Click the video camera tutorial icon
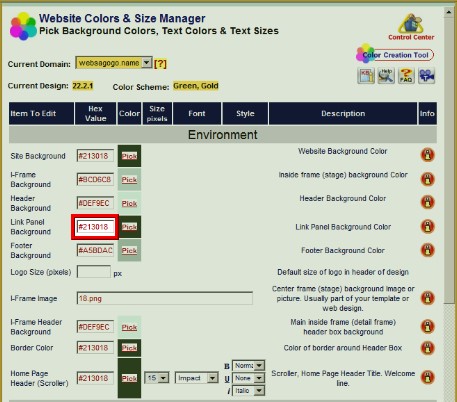Viewport: 457px width, 402px height. pyautogui.click(x=427, y=75)
